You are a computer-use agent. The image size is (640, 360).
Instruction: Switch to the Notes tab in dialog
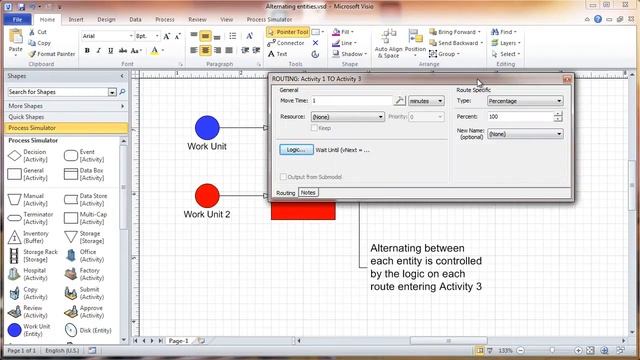coord(308,193)
